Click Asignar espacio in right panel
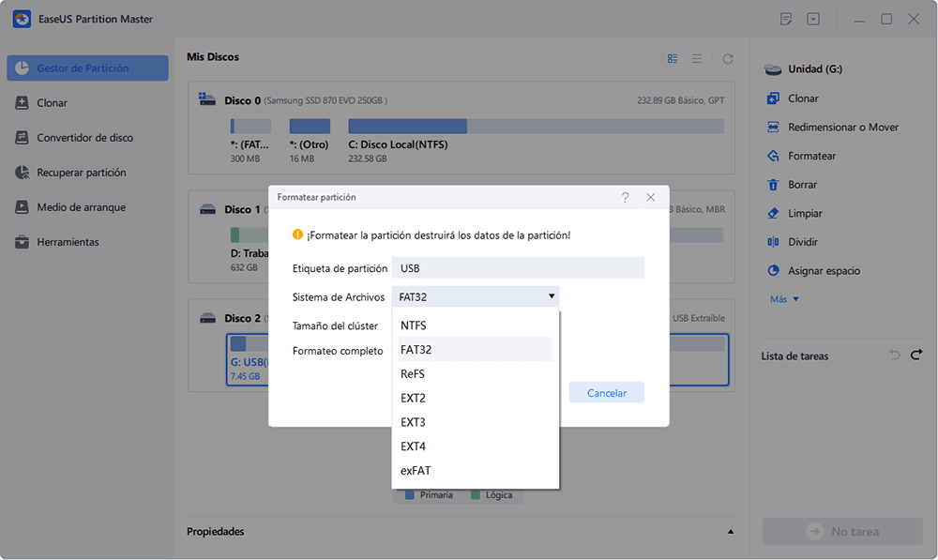938x560 pixels. tap(824, 270)
